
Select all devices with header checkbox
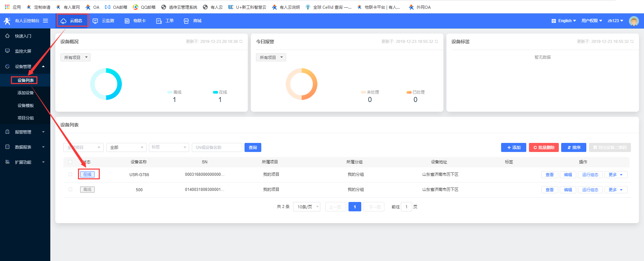(70, 162)
